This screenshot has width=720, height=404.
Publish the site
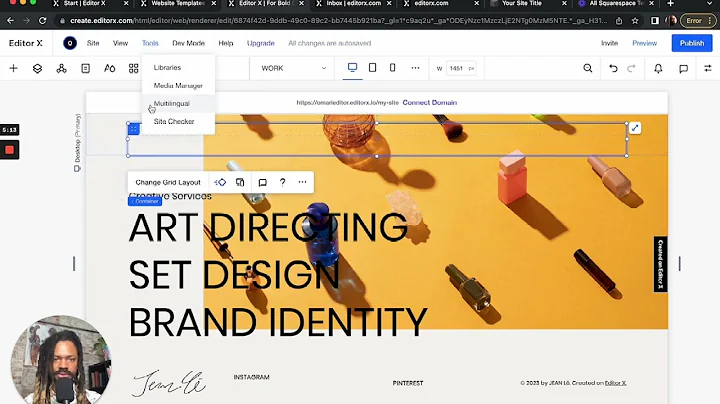692,43
